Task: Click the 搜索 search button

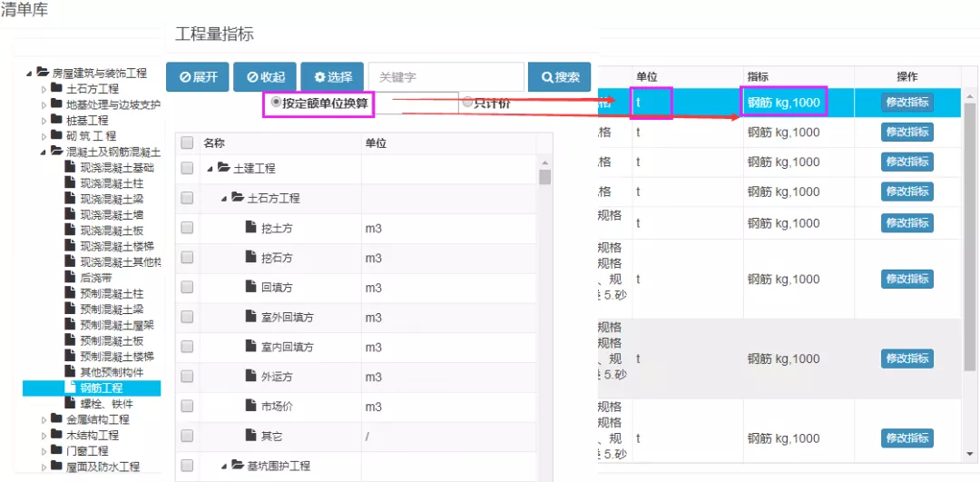Action: (559, 77)
